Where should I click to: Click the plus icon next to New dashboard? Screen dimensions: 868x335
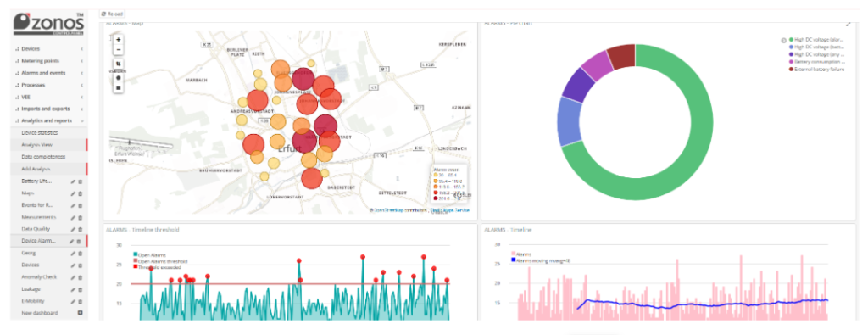point(80,314)
